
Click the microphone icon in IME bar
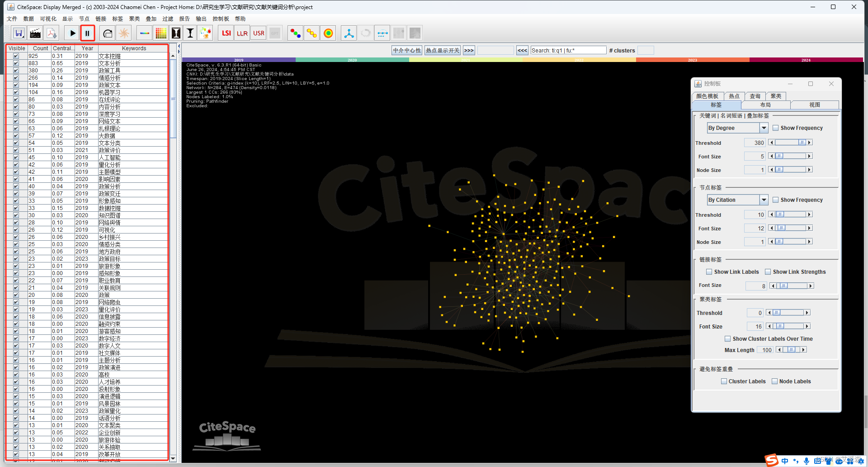(x=807, y=461)
